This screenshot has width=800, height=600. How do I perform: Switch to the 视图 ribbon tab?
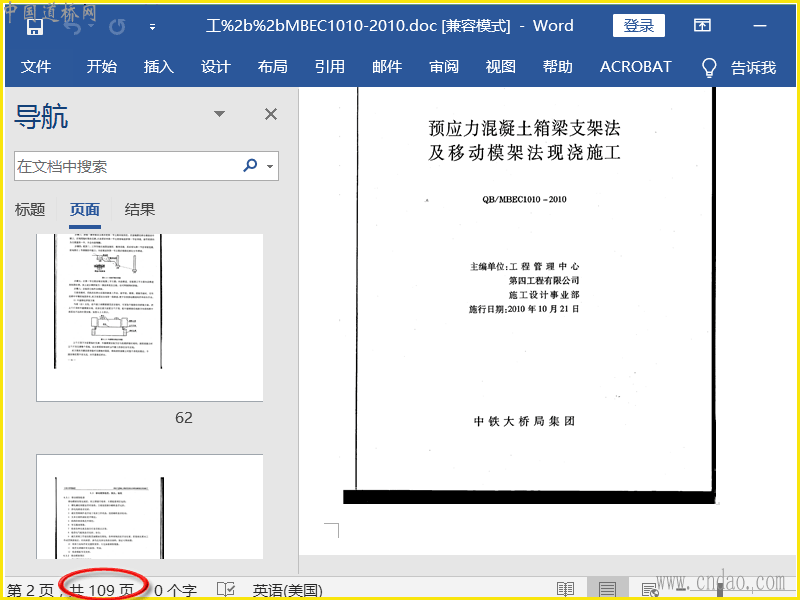pyautogui.click(x=501, y=67)
